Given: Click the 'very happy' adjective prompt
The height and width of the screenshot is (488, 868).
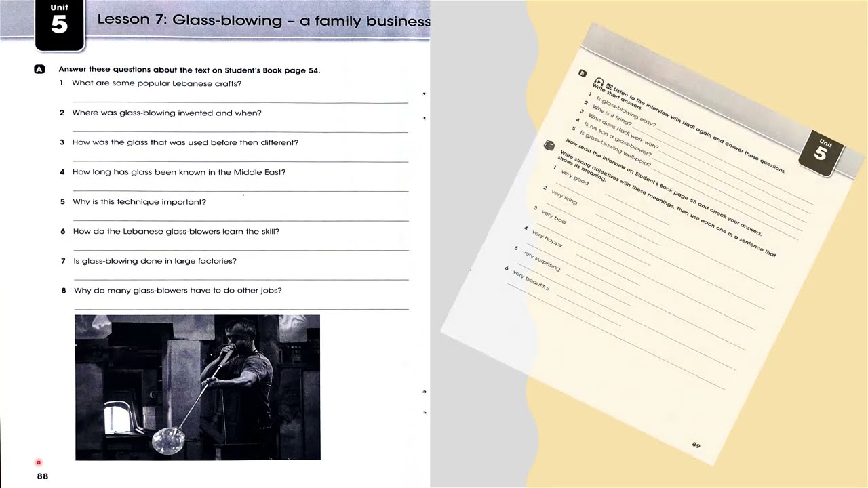Looking at the screenshot, I should tap(547, 239).
